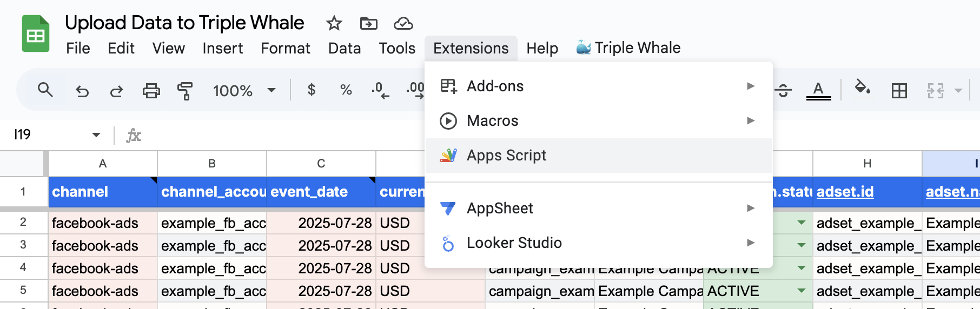Check the cloud save status icon
Screen dimensions: 980x309
[403, 23]
